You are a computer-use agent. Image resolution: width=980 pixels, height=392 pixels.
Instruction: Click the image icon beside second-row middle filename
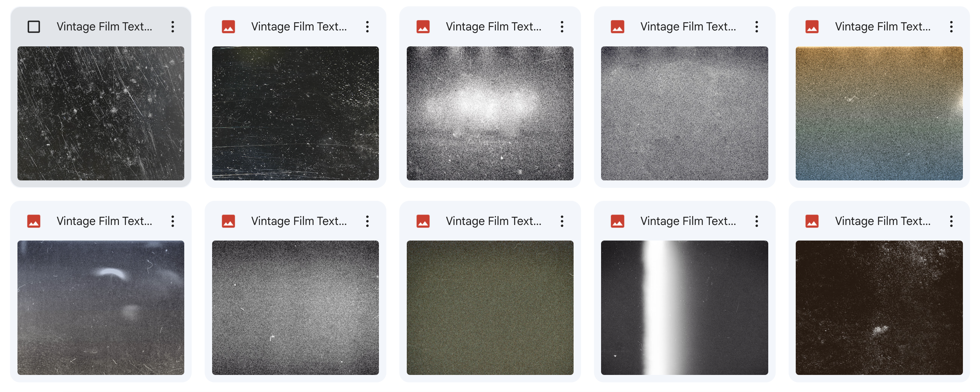coord(423,220)
